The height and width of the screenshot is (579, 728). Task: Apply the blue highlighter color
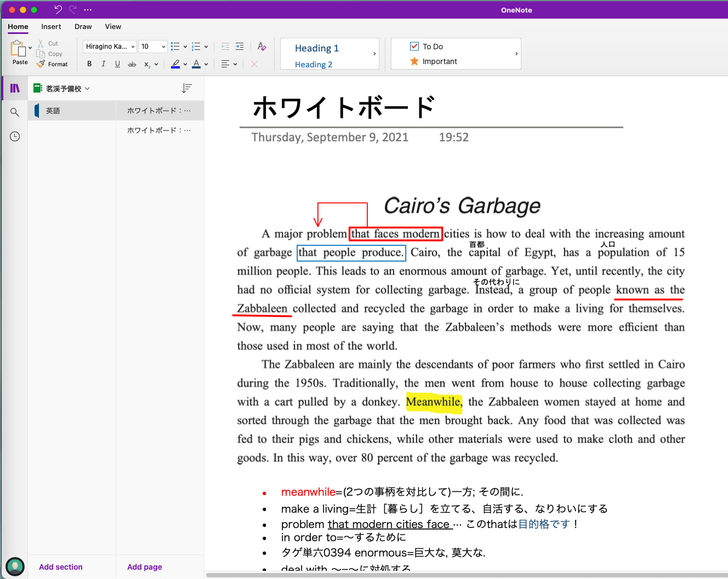coord(175,64)
